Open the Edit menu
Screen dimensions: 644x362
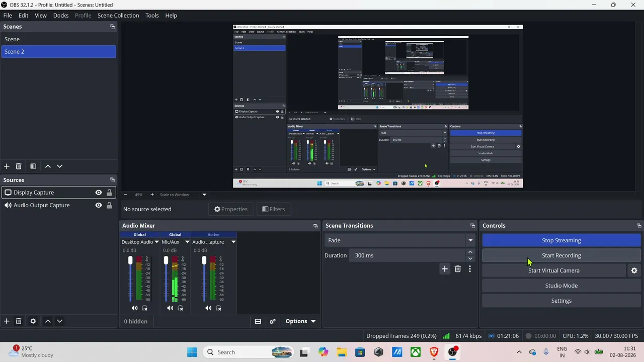click(x=24, y=16)
